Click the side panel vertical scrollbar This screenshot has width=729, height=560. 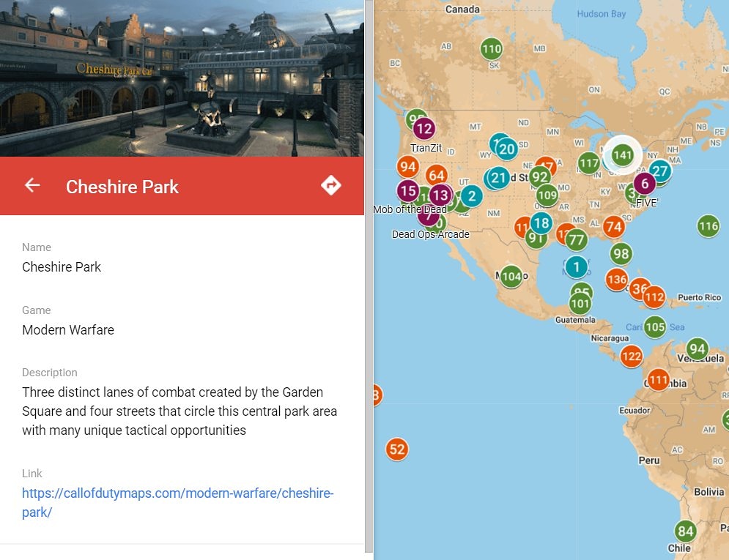369,276
